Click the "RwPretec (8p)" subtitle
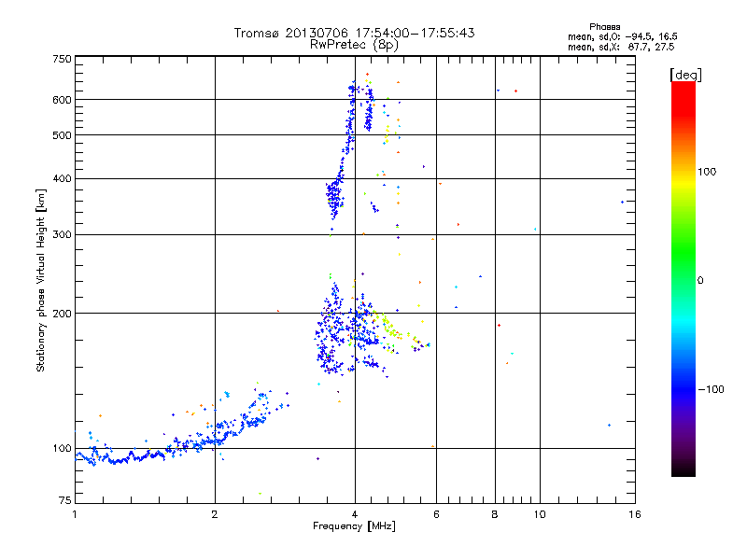Image resolution: width=747 pixels, height=560 pixels. tap(354, 45)
